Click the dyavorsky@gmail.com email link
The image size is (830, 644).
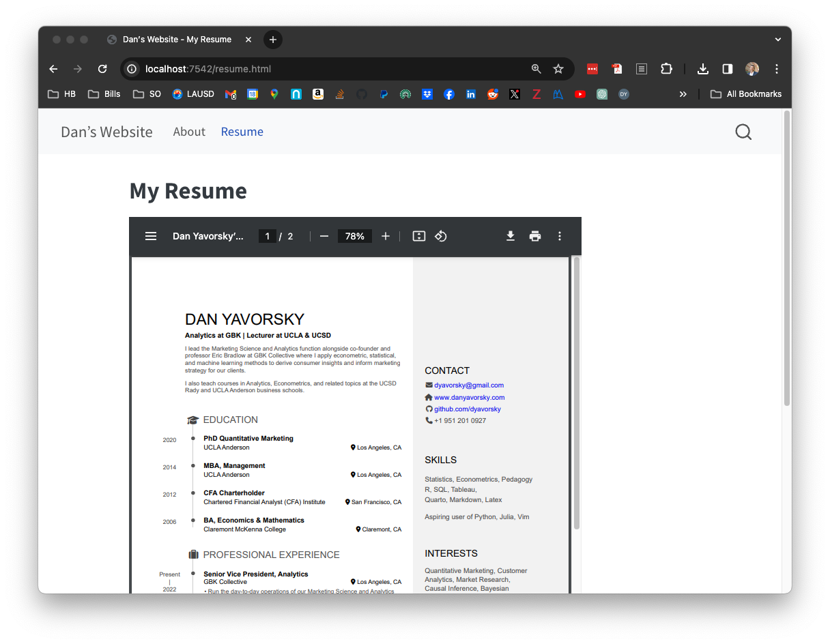pos(469,385)
